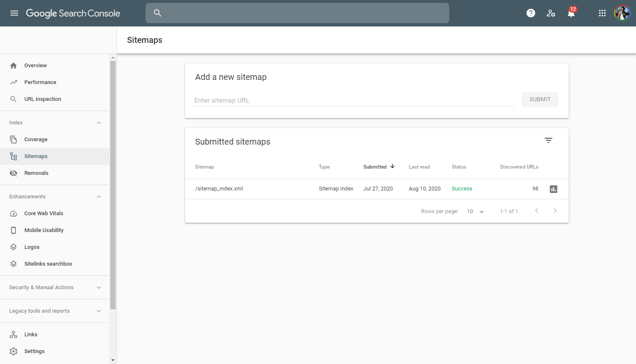Open Core Web Vitals report

tap(44, 214)
